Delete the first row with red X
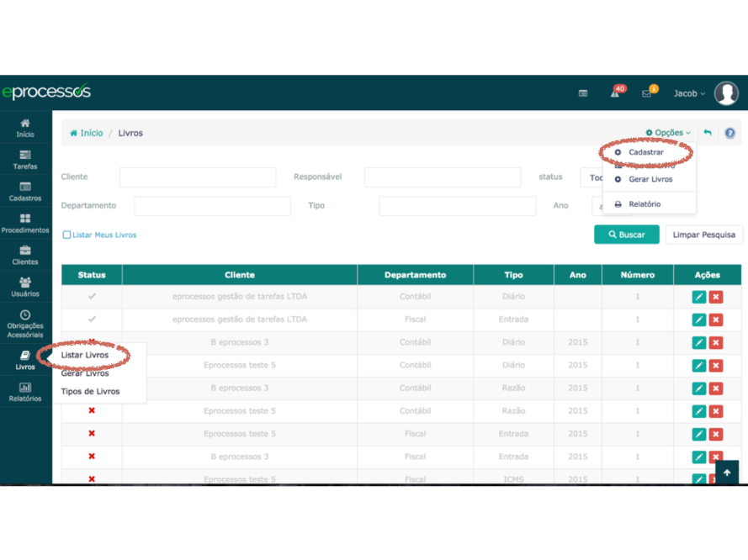The height and width of the screenshot is (560, 748). (x=716, y=297)
